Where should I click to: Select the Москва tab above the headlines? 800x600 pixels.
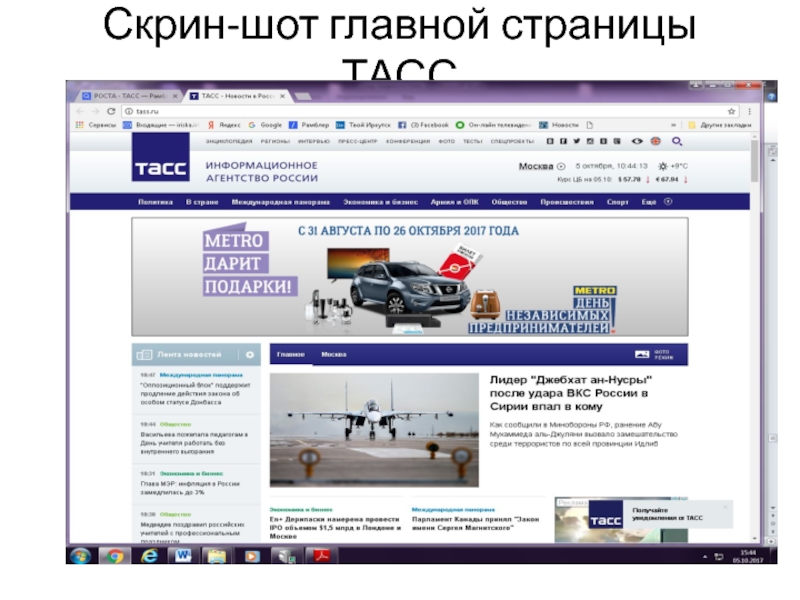point(333,355)
